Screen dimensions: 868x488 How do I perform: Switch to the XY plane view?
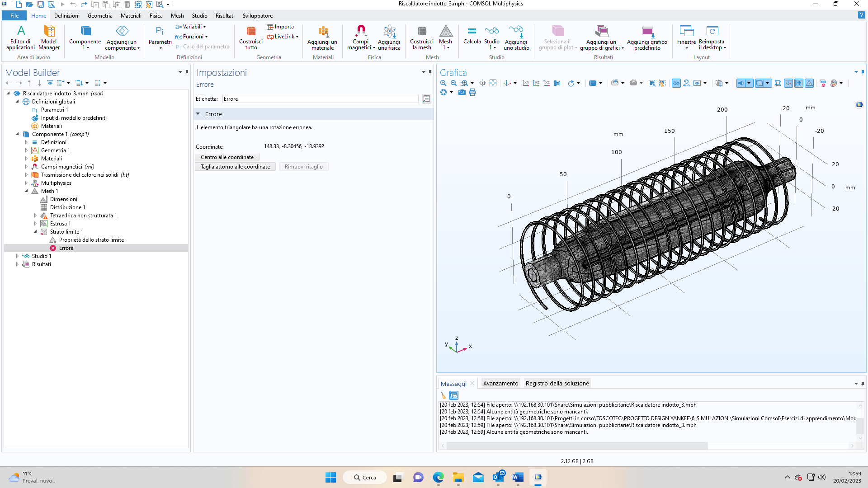[x=526, y=83]
